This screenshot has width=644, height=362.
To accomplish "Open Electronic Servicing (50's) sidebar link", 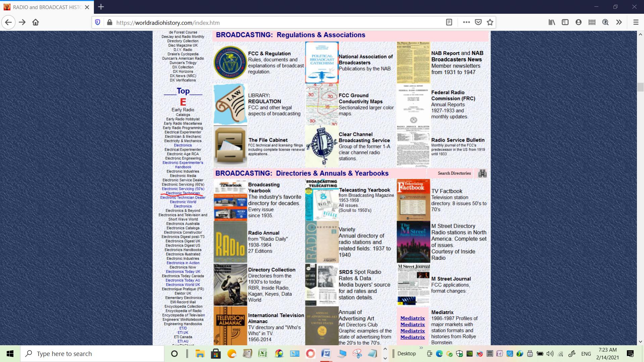I will click(x=183, y=189).
